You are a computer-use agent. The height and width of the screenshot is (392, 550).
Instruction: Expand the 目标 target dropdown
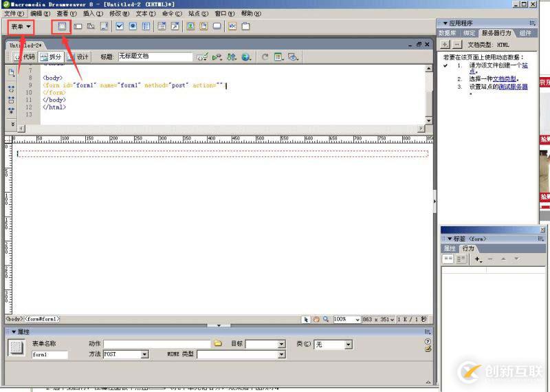pos(281,344)
